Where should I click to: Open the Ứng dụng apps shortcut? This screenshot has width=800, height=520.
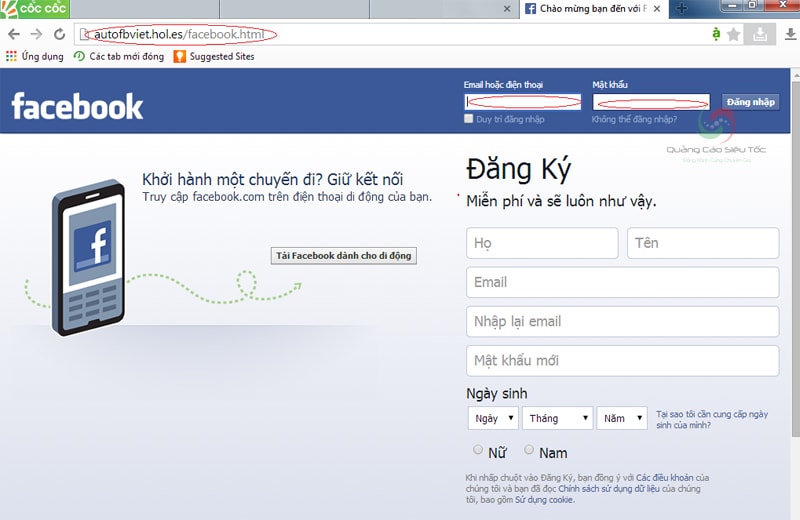[35, 56]
